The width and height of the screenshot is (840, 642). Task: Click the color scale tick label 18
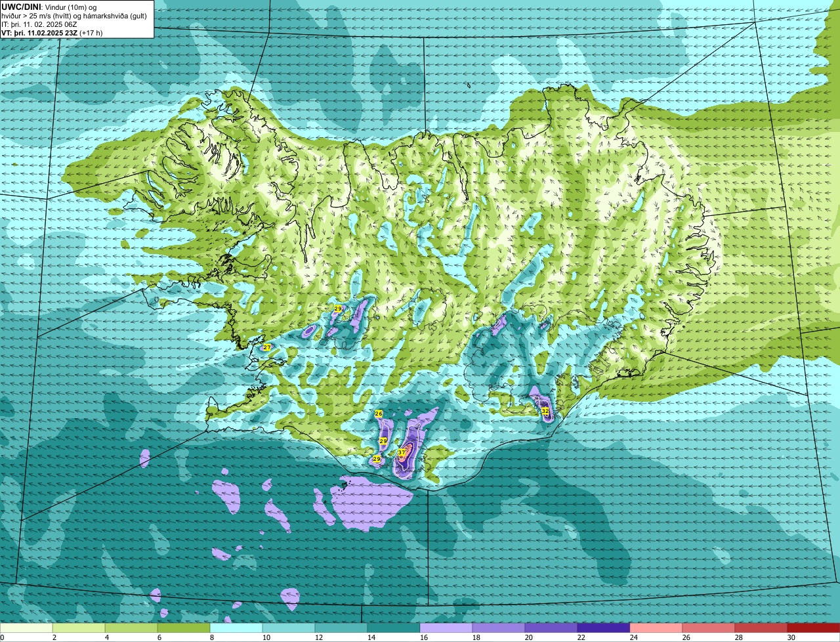(476, 637)
